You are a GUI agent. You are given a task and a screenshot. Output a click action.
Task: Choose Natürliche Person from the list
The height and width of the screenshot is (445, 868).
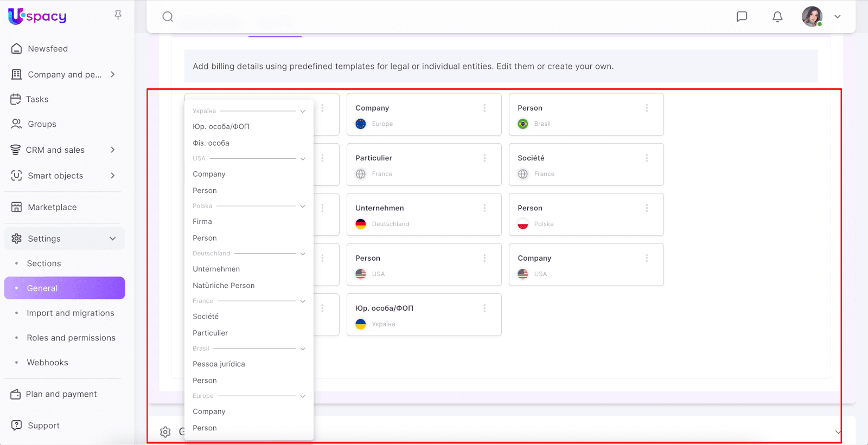point(224,286)
